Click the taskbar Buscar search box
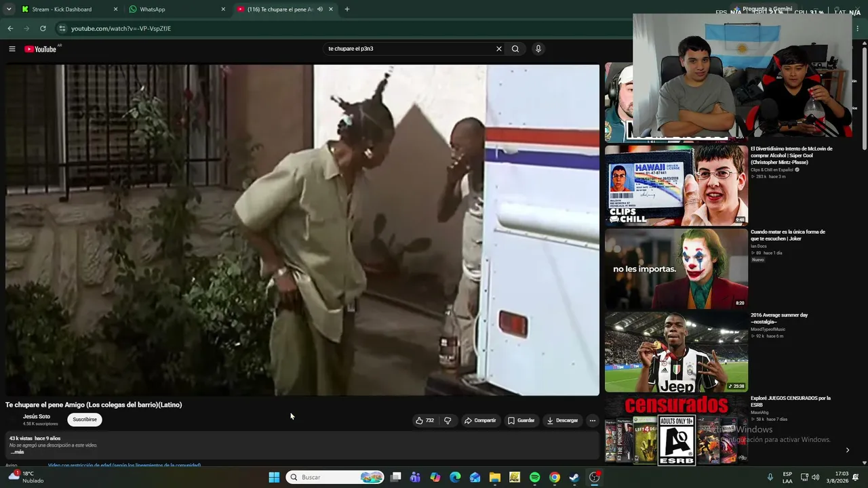 pos(335,477)
